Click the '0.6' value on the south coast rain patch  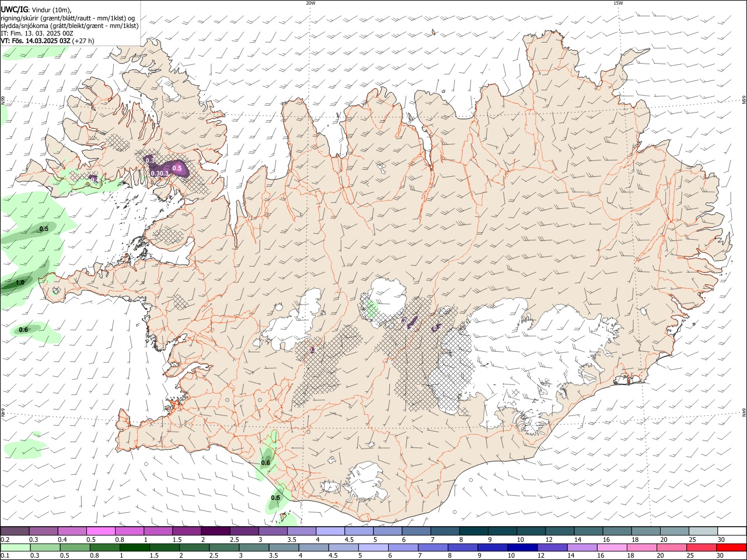pos(266,463)
